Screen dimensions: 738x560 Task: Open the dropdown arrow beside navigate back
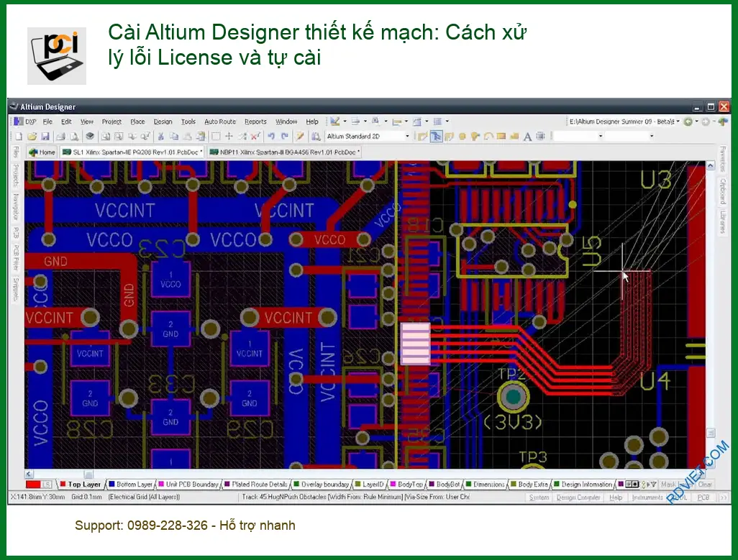click(x=696, y=121)
